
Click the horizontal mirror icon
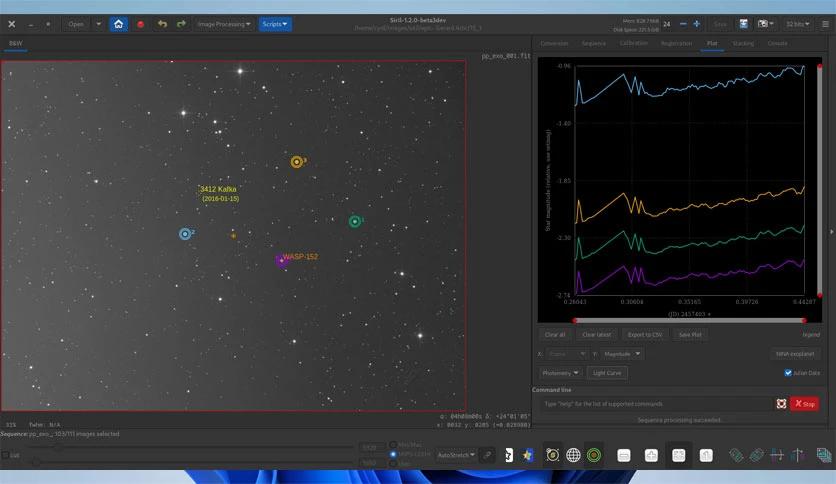click(x=777, y=455)
